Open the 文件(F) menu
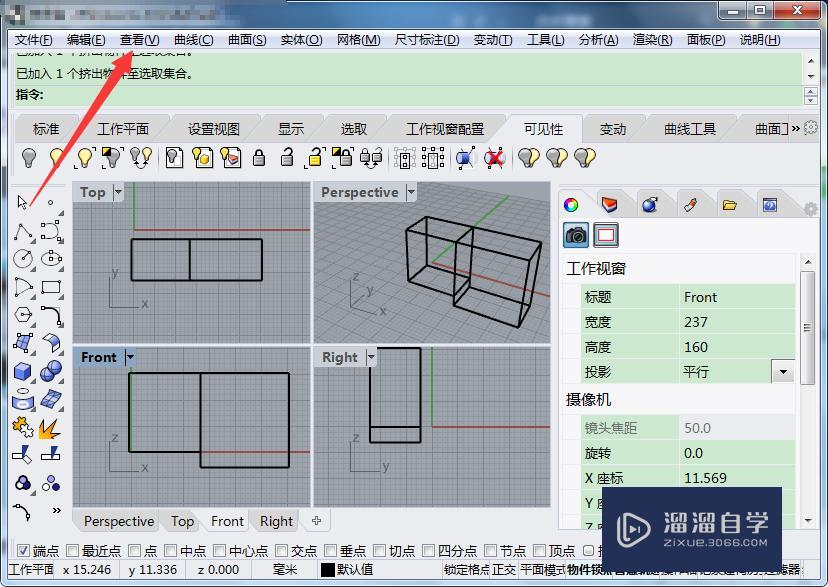The width and height of the screenshot is (828, 587). coord(33,40)
